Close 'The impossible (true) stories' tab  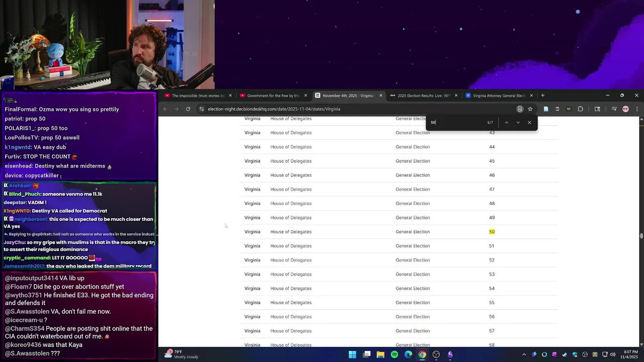click(x=230, y=96)
